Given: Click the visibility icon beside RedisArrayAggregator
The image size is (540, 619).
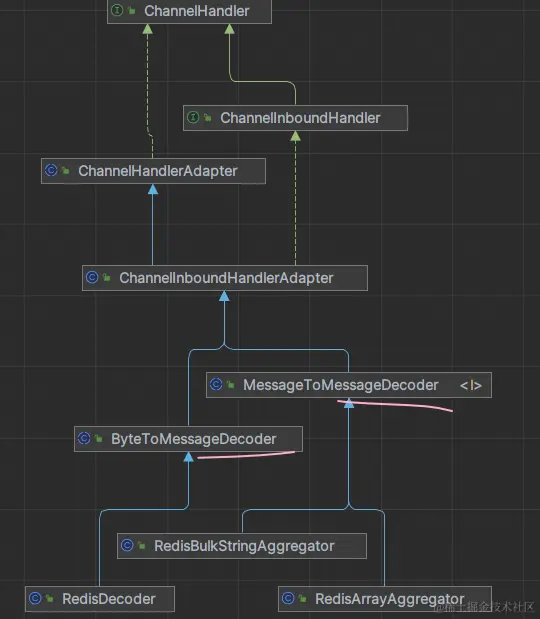Looking at the screenshot, I should (x=303, y=599).
